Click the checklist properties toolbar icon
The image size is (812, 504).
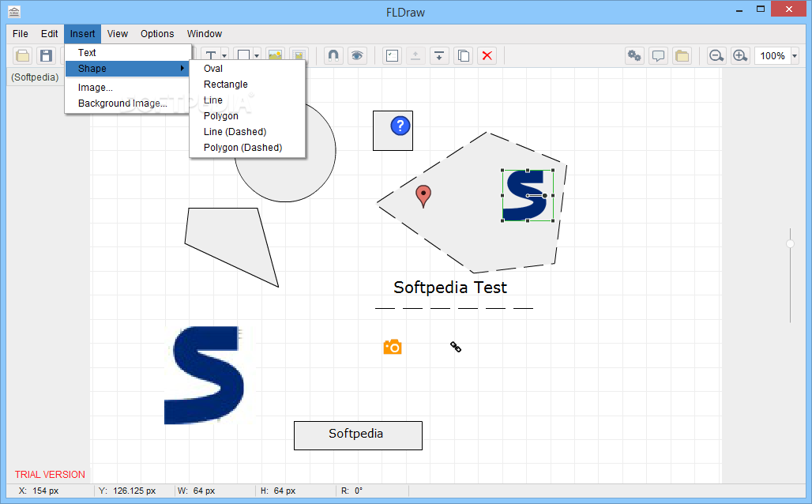click(x=393, y=56)
